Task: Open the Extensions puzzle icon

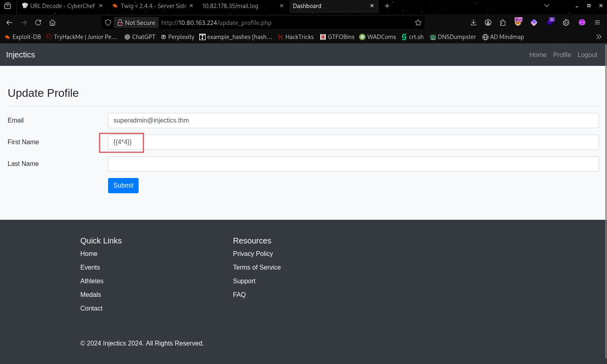Action: [x=503, y=22]
